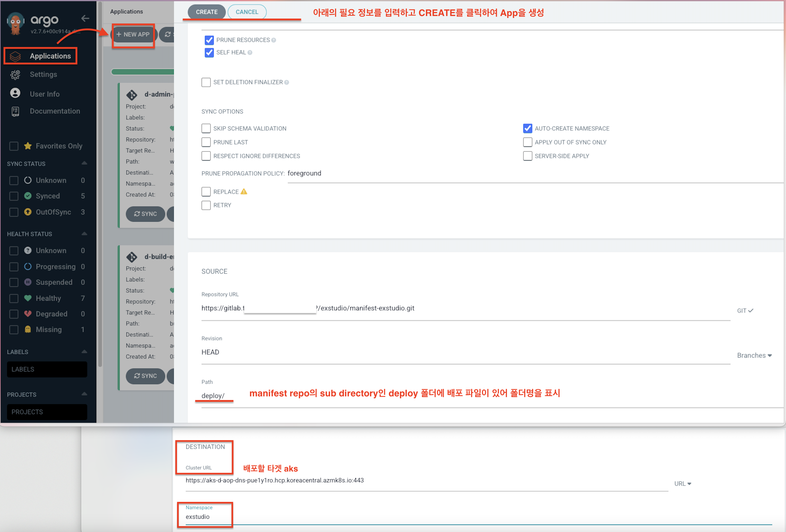Collapse the Health Status section
Screen dimensions: 786x532
pyautogui.click(x=84, y=234)
